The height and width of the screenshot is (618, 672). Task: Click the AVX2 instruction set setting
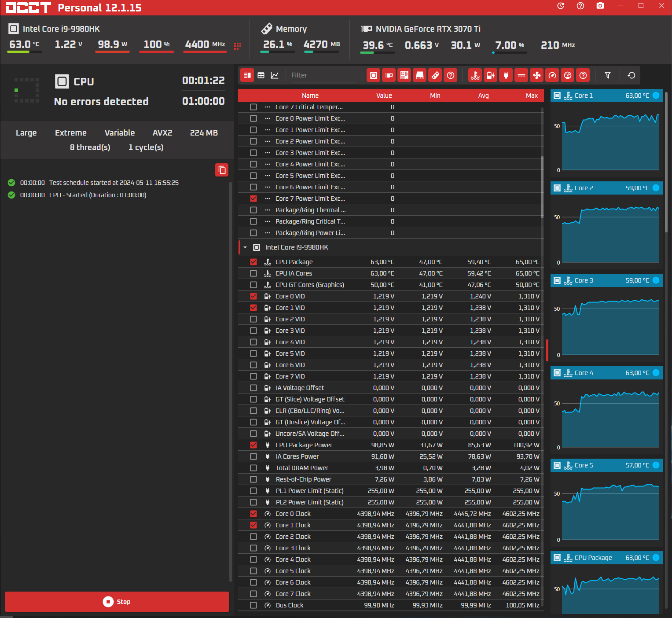point(162,133)
